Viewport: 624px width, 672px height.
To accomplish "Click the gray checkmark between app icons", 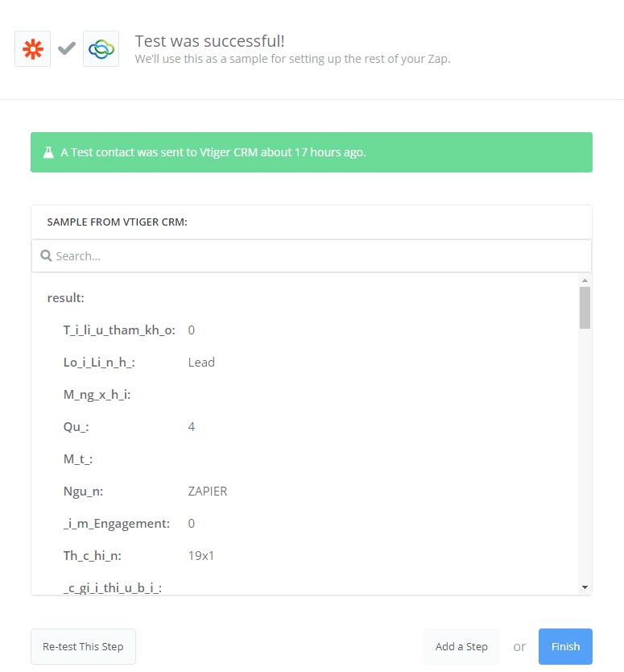I will tap(67, 49).
